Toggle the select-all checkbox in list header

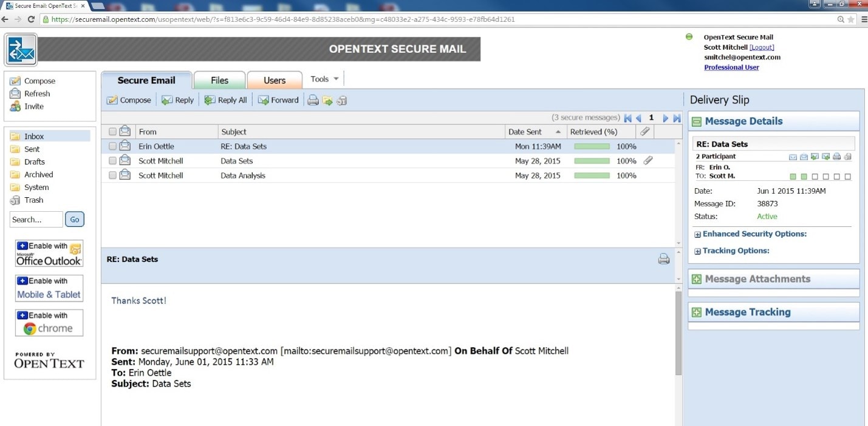112,132
